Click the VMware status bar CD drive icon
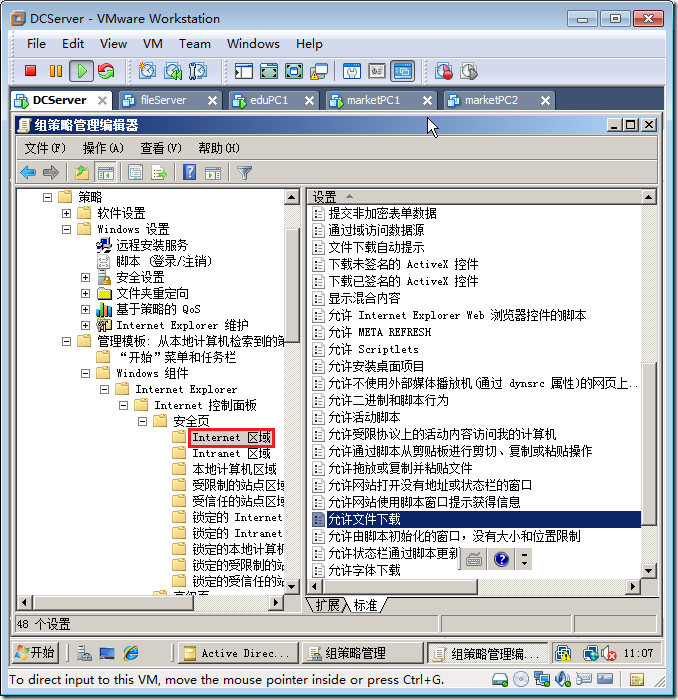 click(x=520, y=679)
